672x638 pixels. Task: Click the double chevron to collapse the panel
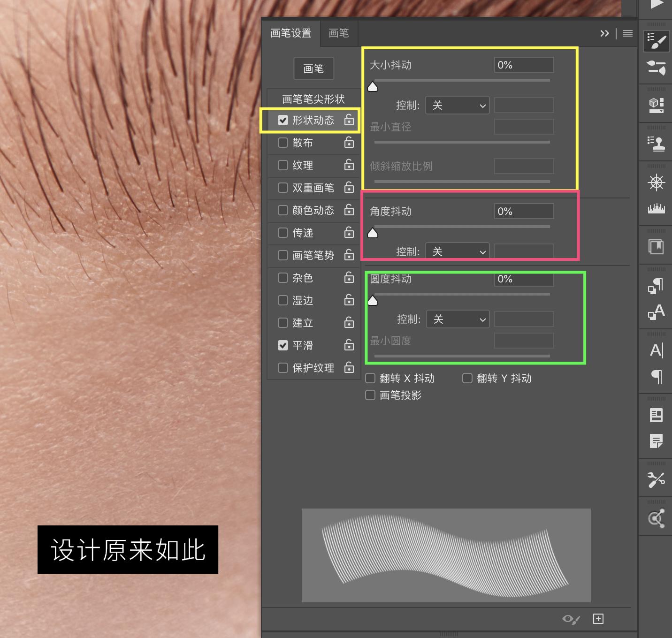[x=604, y=33]
